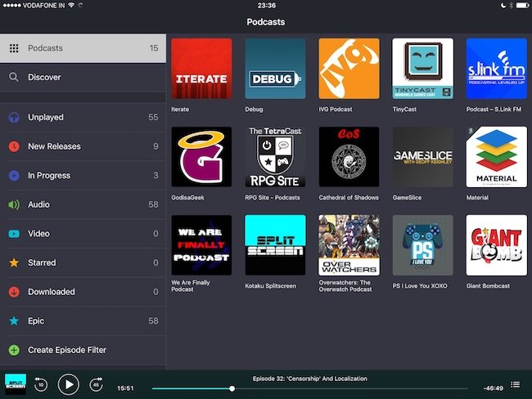Click the elapsed time 15:51
Image resolution: width=532 pixels, height=399 pixels.
point(125,388)
